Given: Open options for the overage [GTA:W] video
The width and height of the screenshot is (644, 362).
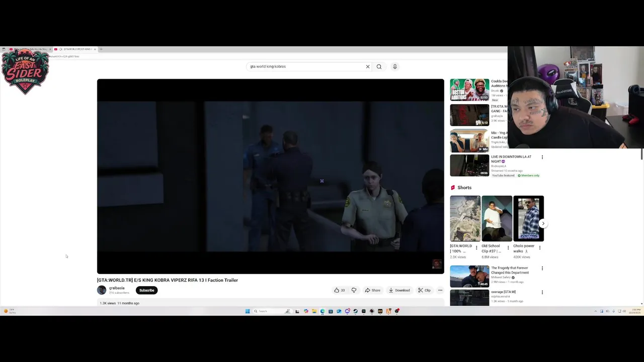Looking at the screenshot, I should [x=542, y=292].
